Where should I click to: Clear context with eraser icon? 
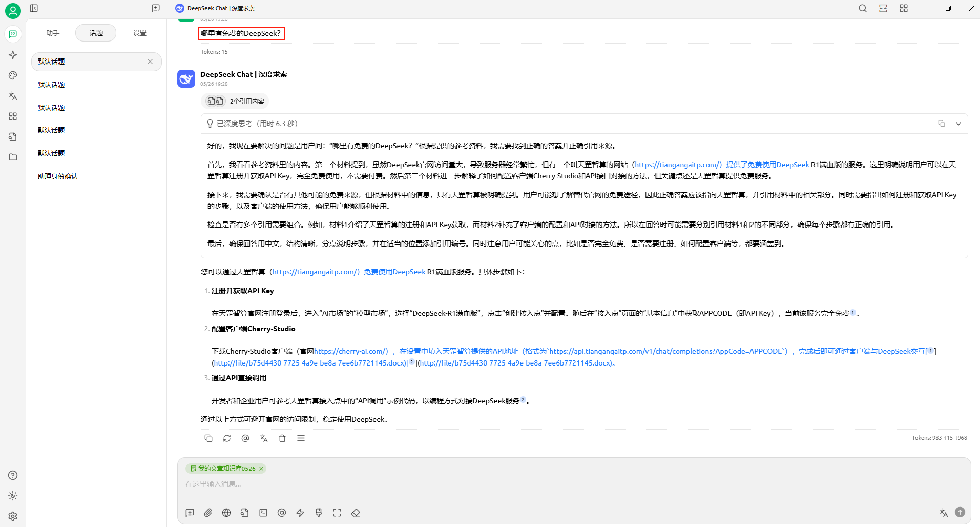point(356,513)
